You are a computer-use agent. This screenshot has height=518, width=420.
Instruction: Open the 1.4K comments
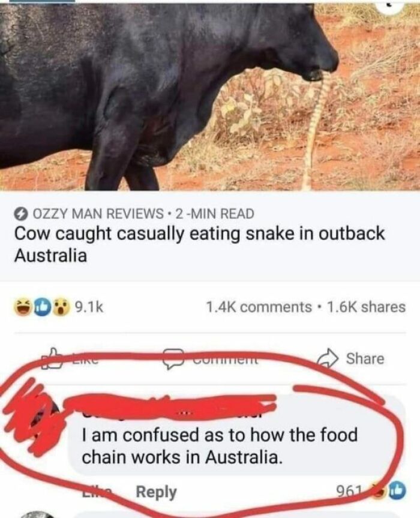coord(259,307)
